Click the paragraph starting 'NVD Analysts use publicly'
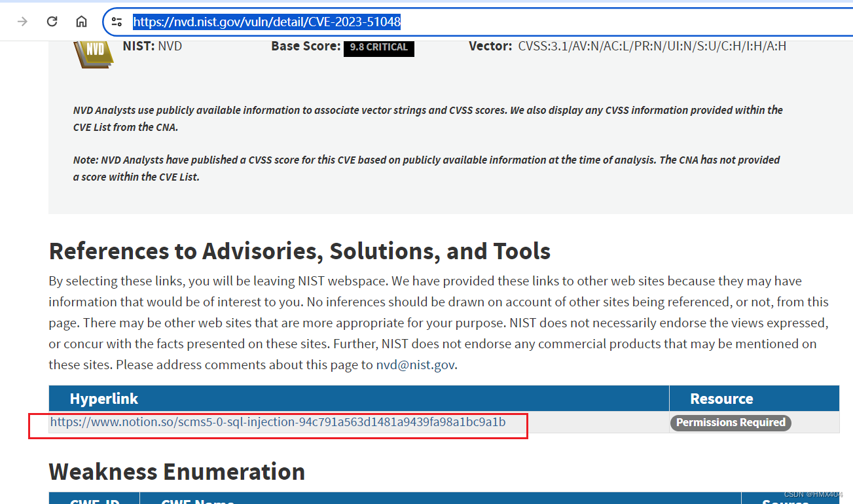This screenshot has height=504, width=853. pyautogui.click(x=428, y=118)
